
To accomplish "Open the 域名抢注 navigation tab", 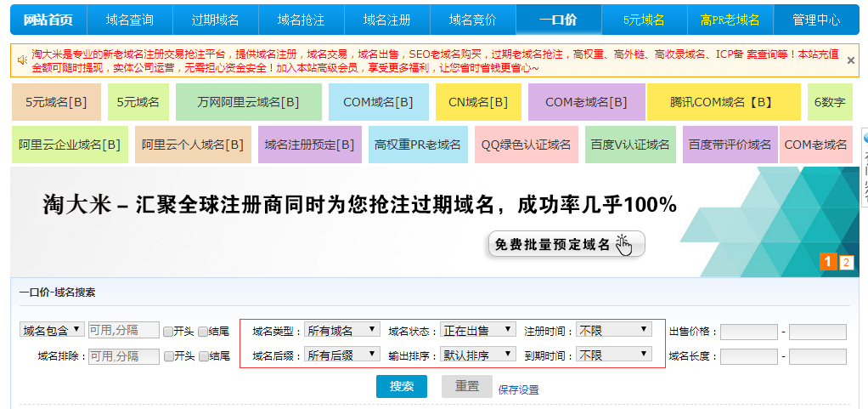I will coord(301,20).
